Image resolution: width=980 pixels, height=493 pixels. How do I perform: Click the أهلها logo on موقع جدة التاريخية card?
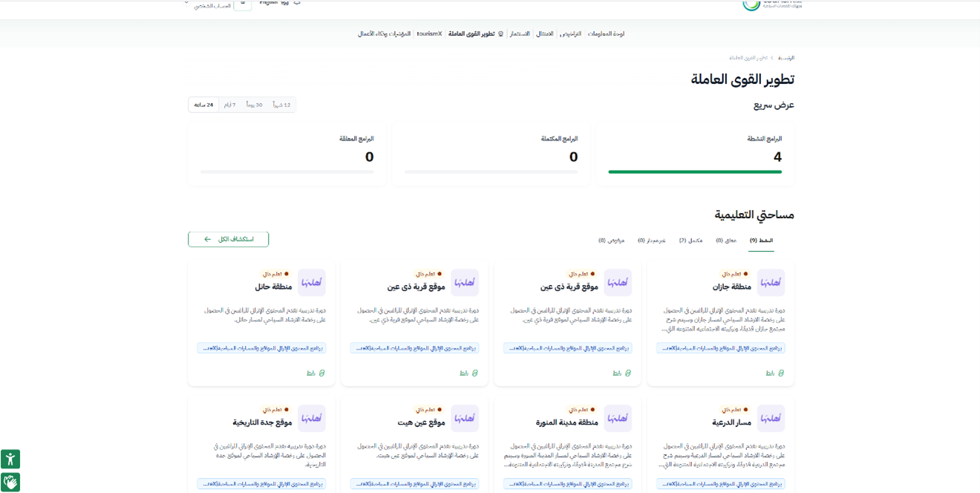pos(312,419)
